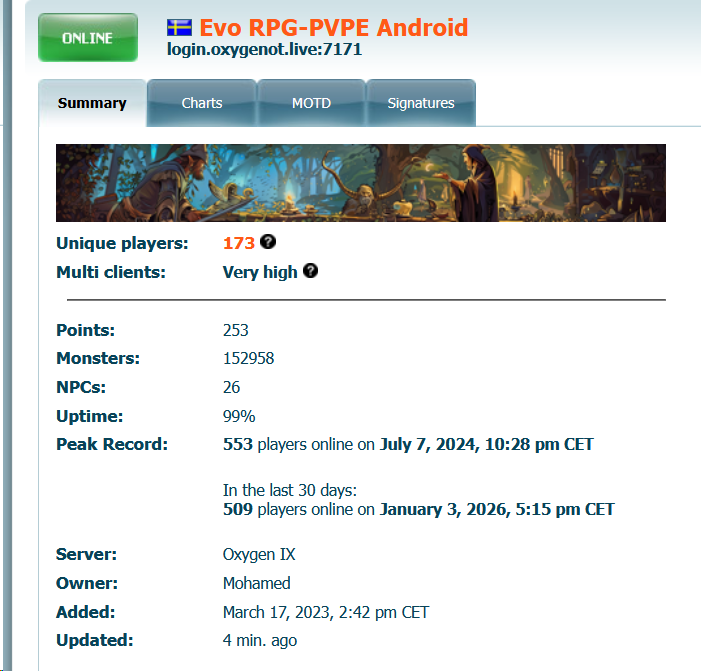Select the server address login.oxygenot.live:7171

coord(264,49)
